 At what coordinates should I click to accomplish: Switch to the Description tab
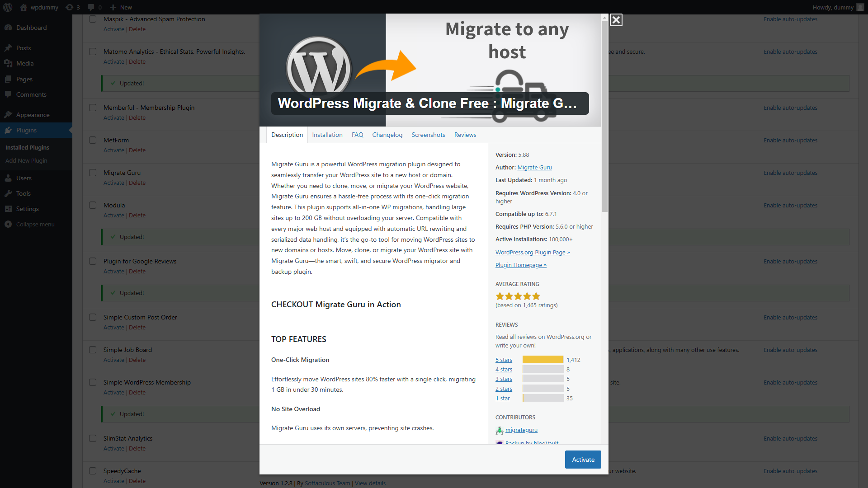(287, 135)
